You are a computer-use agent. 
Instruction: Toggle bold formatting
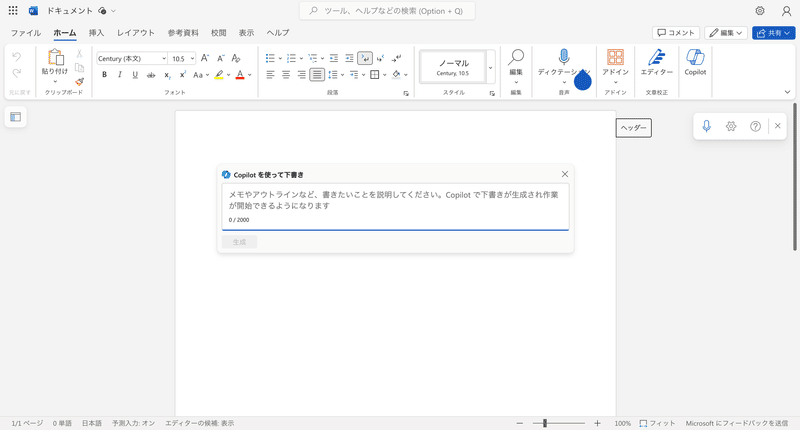[x=105, y=75]
